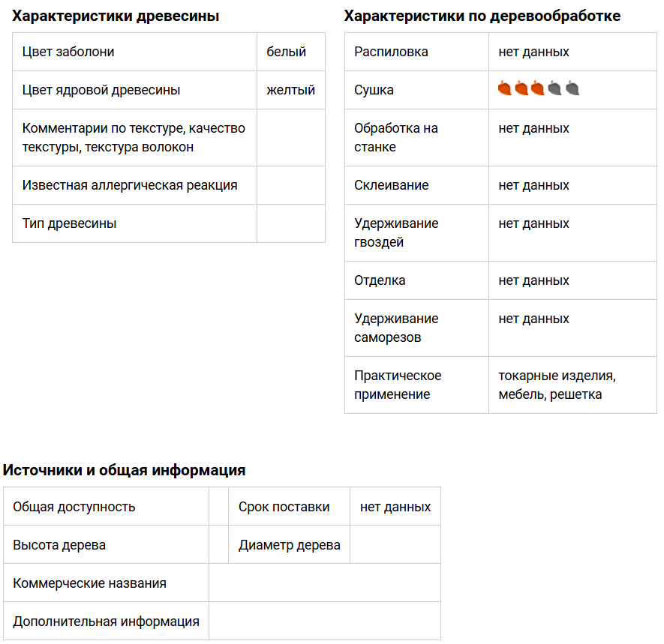The width and height of the screenshot is (664, 644).
Task: Click the 'Дополнительная информация' label
Action: [106, 622]
